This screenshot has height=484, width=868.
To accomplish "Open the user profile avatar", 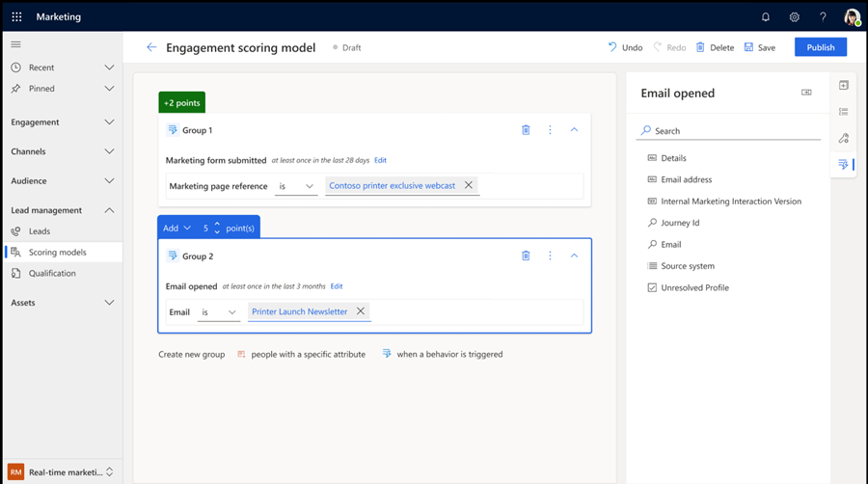I will pyautogui.click(x=852, y=17).
